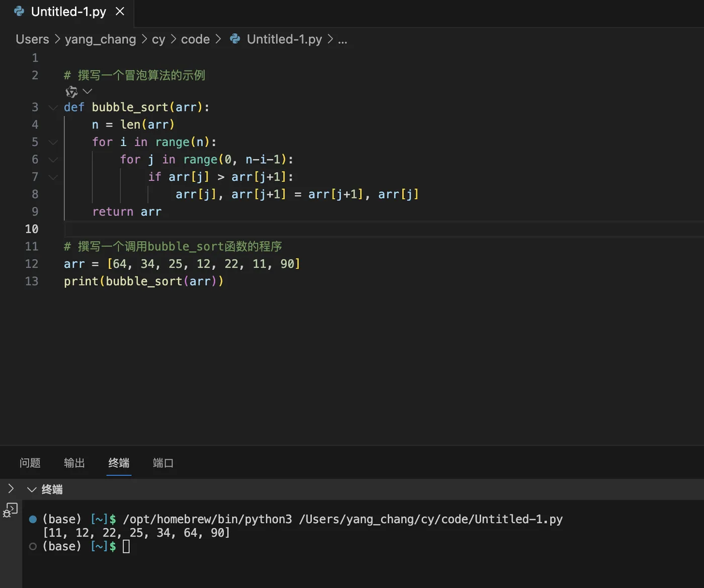Click the 'return arr' code line
The width and height of the screenshot is (704, 588).
tap(127, 212)
